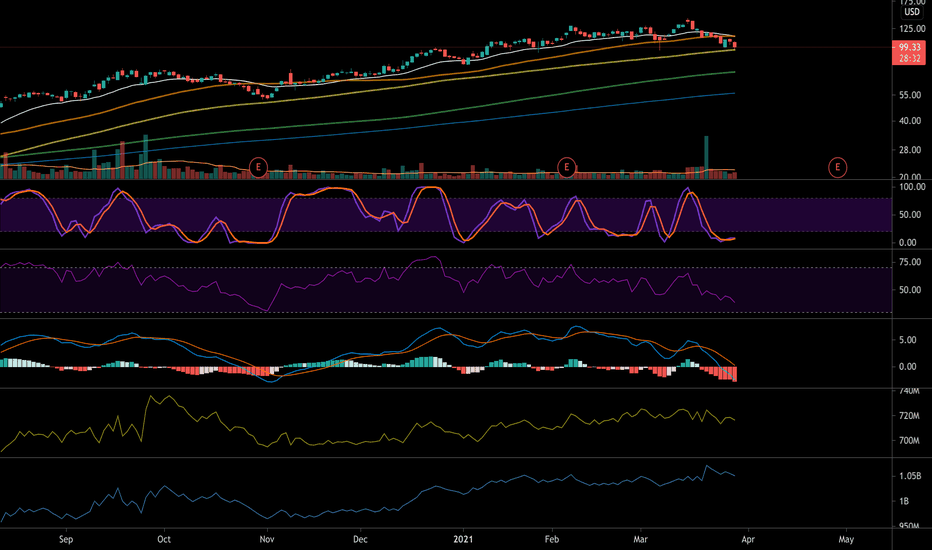Click the Apr date label
This screenshot has height=550, width=932.
[x=748, y=539]
